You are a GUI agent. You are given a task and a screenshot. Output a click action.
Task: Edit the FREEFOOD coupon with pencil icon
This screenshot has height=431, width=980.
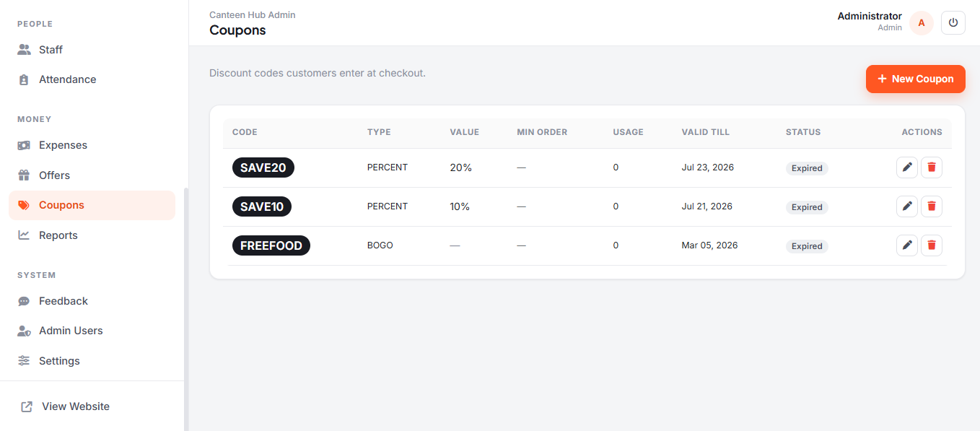point(907,245)
